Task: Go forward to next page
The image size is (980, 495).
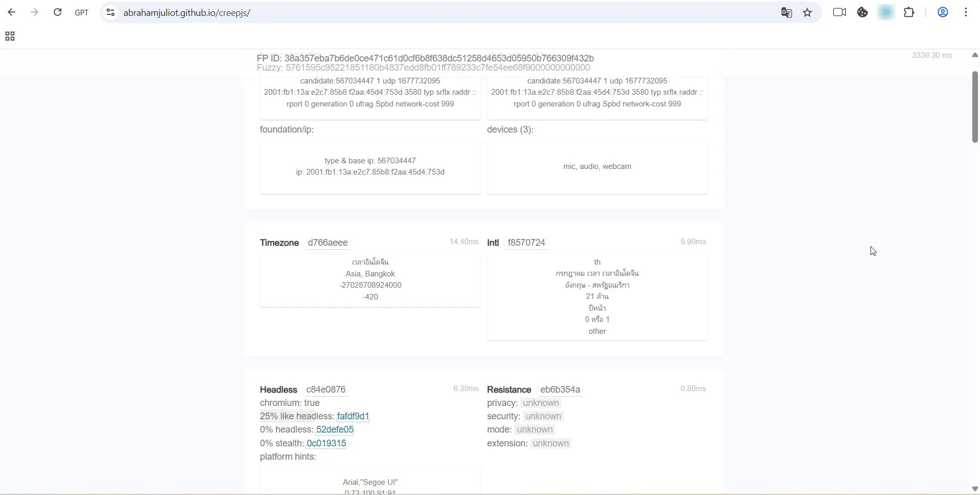Action: pos(34,12)
